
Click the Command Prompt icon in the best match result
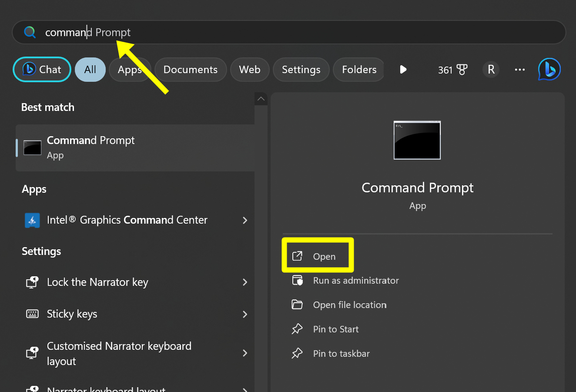tap(32, 148)
